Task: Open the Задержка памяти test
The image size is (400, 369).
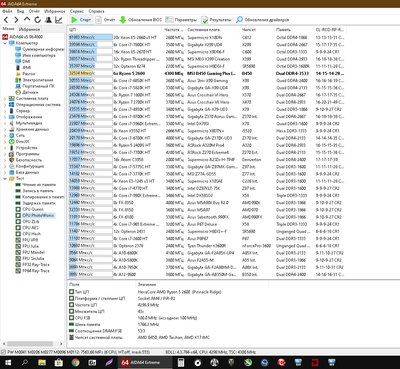Action: click(x=35, y=203)
